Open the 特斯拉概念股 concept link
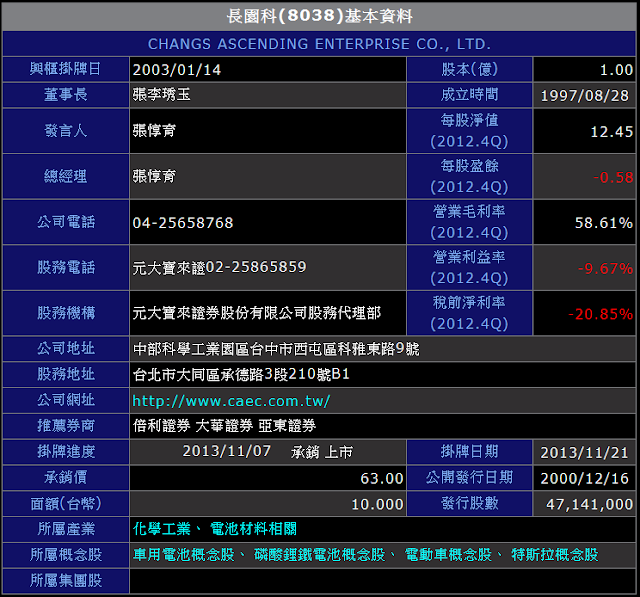Image resolution: width=640 pixels, height=597 pixels. point(554,555)
